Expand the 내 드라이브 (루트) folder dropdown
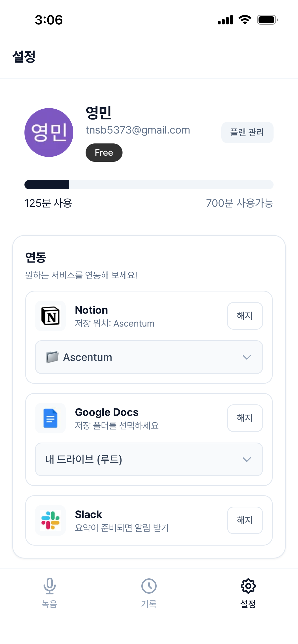298x644 pixels. coord(149,459)
